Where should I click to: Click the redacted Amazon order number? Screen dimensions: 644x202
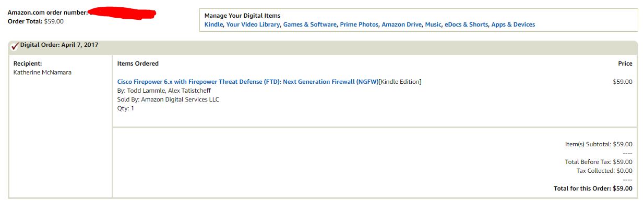coord(122,12)
